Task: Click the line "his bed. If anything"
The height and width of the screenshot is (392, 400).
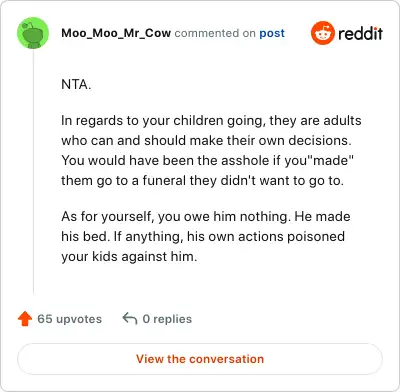Action: click(x=203, y=237)
